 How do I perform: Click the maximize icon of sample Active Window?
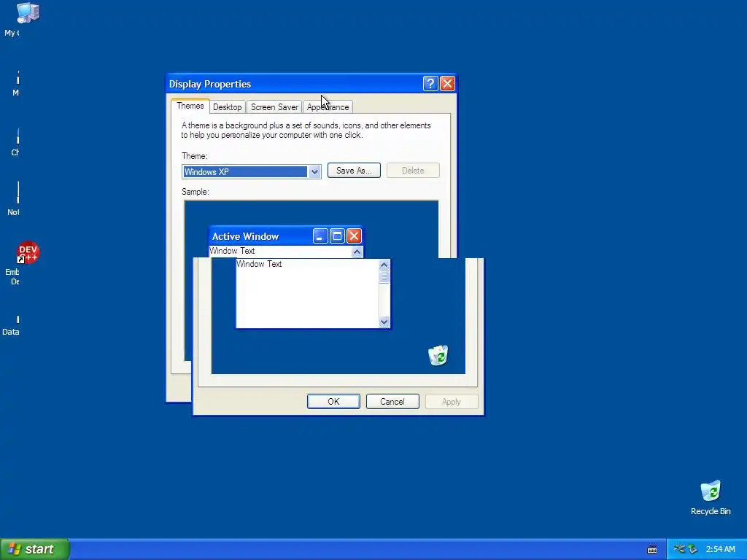(x=337, y=236)
